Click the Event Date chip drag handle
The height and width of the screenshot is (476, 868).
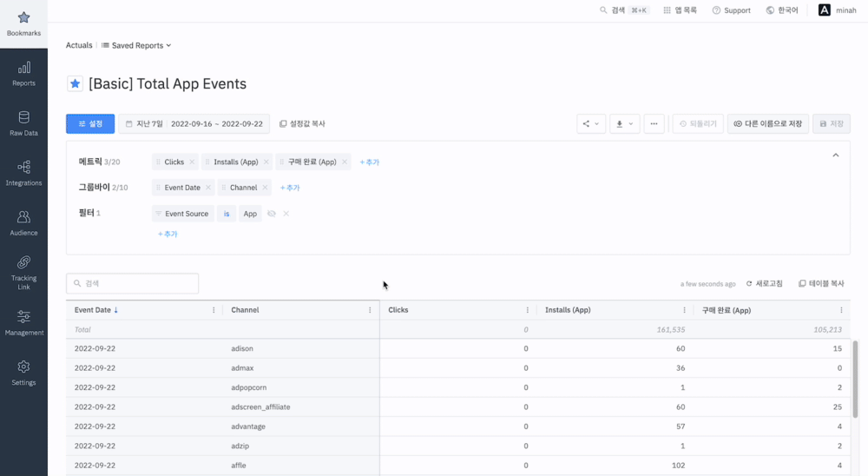158,188
